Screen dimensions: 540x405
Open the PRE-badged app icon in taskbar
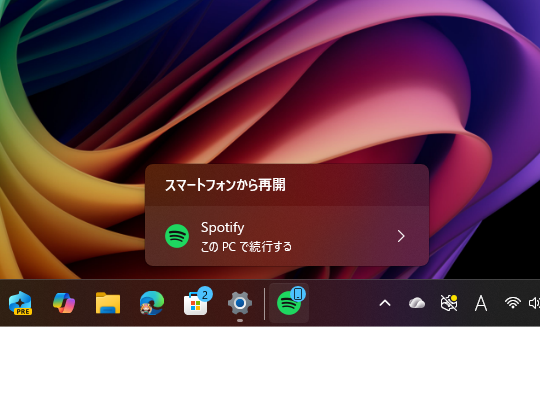click(x=20, y=303)
